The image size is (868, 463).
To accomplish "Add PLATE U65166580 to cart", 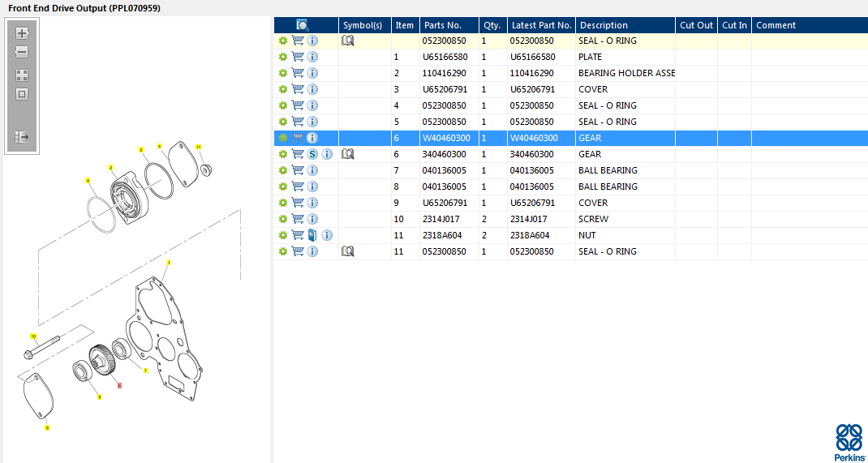I will [x=298, y=57].
